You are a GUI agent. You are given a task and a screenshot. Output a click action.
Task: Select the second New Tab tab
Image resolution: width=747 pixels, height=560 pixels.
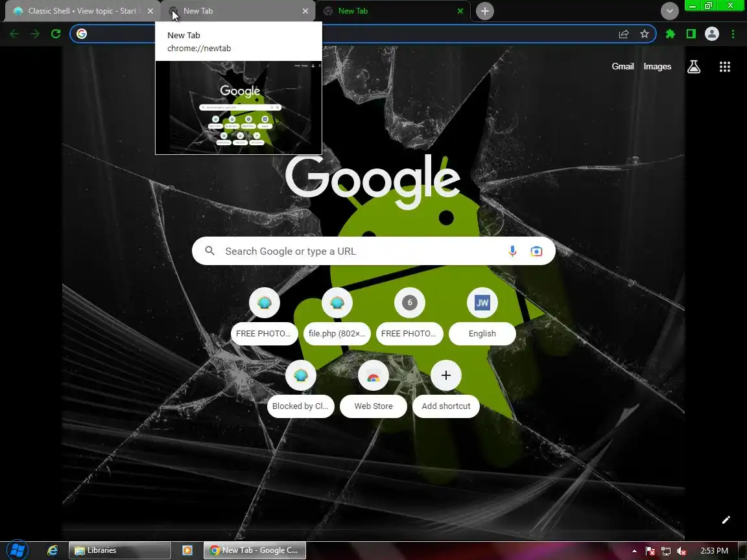[x=237, y=11]
